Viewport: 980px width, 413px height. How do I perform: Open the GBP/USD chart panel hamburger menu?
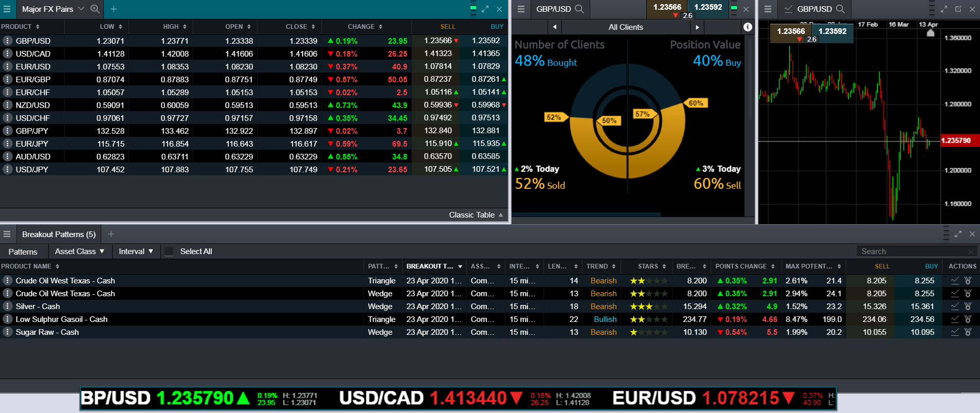[x=768, y=9]
